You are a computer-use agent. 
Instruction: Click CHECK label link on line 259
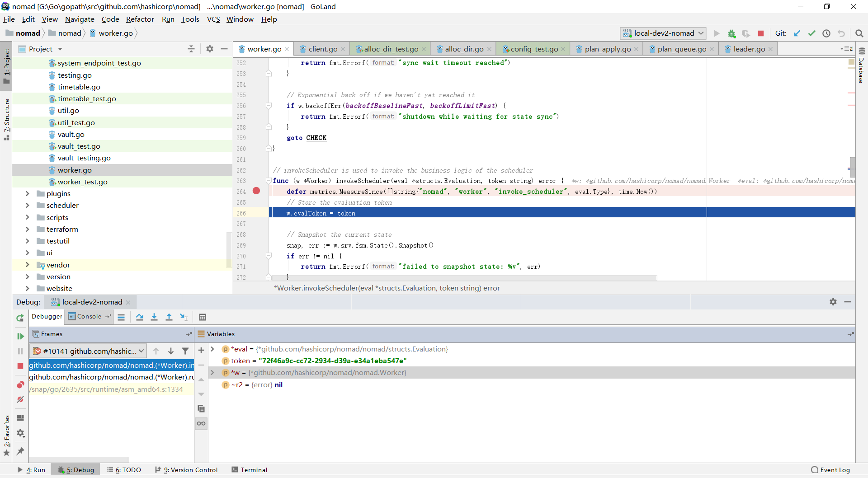tap(316, 138)
